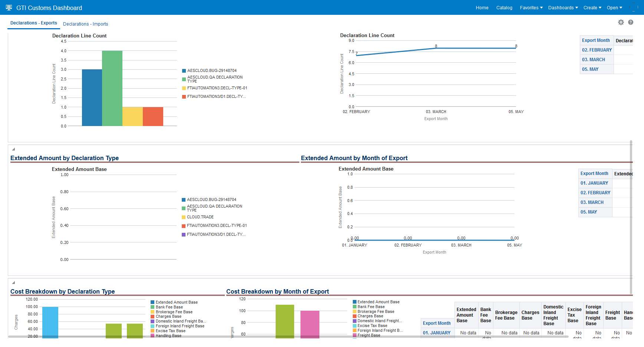Click the green AESCLOUD.QA swatch in Extended Amount chart
This screenshot has width=644, height=347.
coord(184,208)
